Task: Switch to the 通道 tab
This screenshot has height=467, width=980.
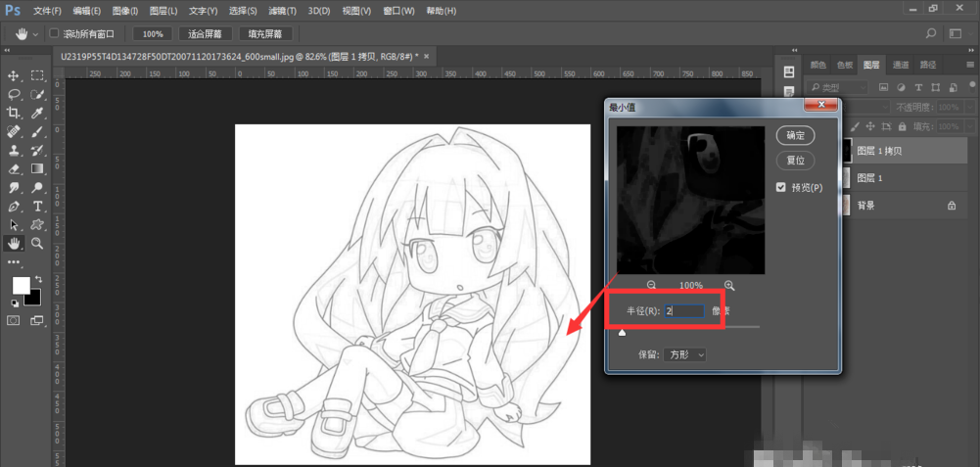Action: pyautogui.click(x=900, y=65)
